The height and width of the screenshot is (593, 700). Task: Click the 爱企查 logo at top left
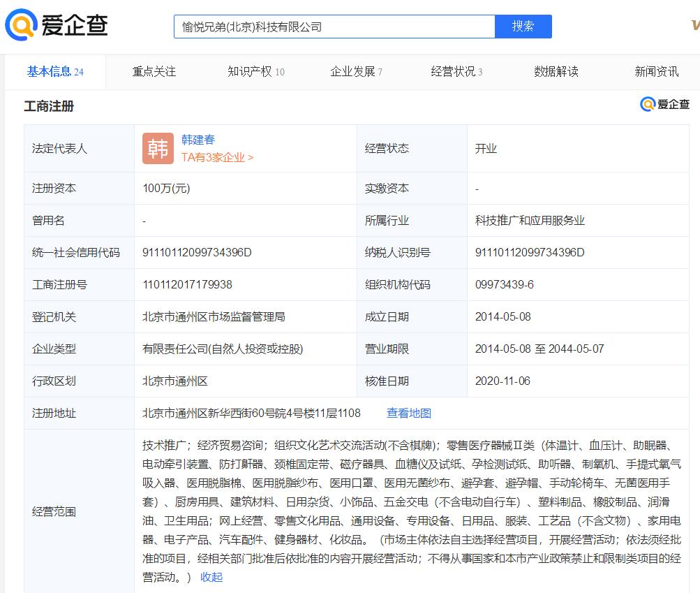[57, 25]
